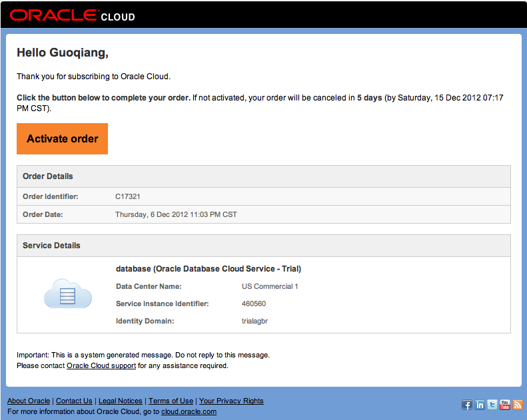Open the Twitter social icon
Viewport: 527px width, 420px height.
[x=492, y=405]
